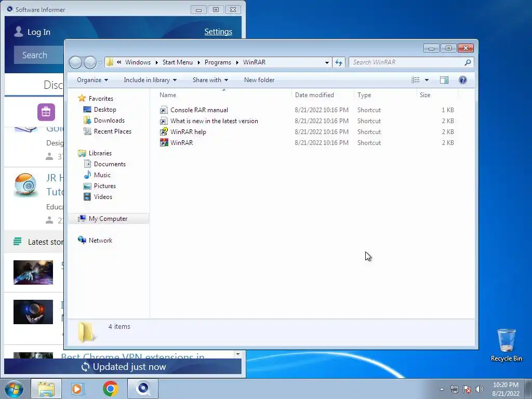Open the Organize menu
The width and height of the screenshot is (532, 399).
coord(92,80)
